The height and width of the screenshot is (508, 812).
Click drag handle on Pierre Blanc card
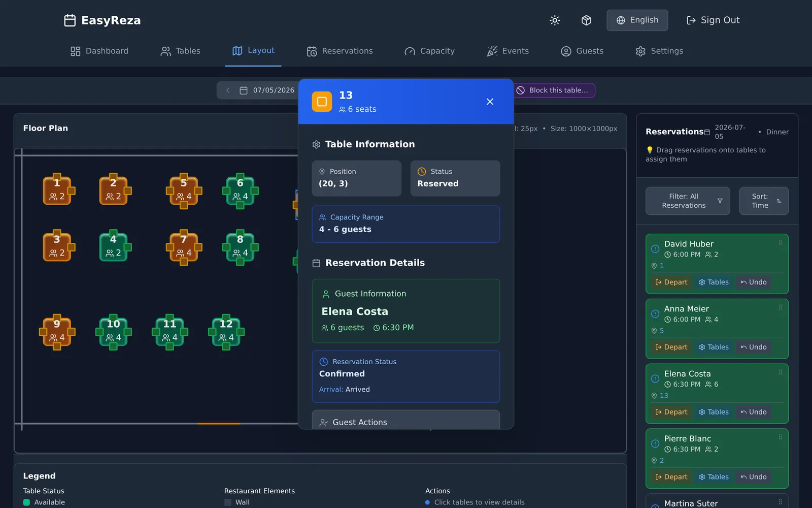781,437
